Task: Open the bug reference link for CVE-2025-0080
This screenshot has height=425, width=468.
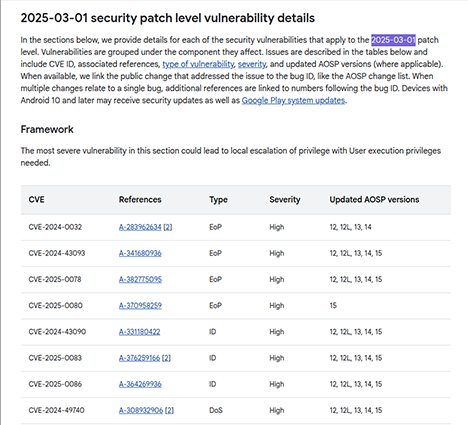Action: 140,306
